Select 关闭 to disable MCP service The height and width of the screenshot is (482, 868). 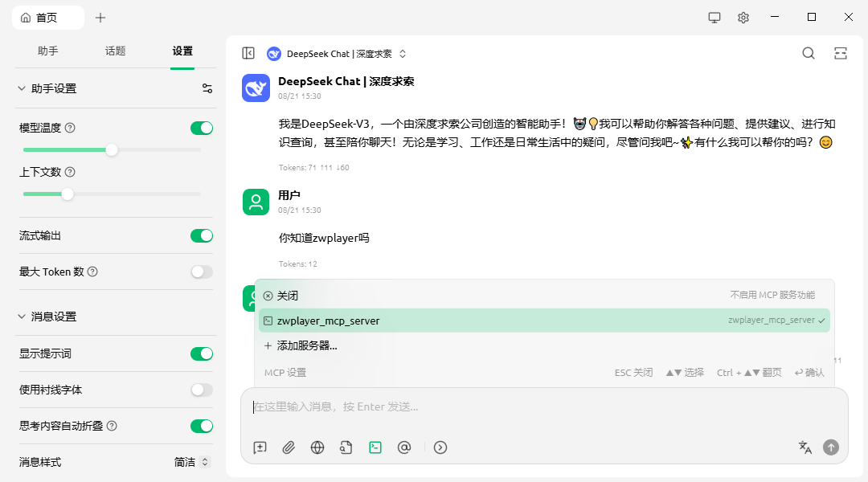(544, 296)
